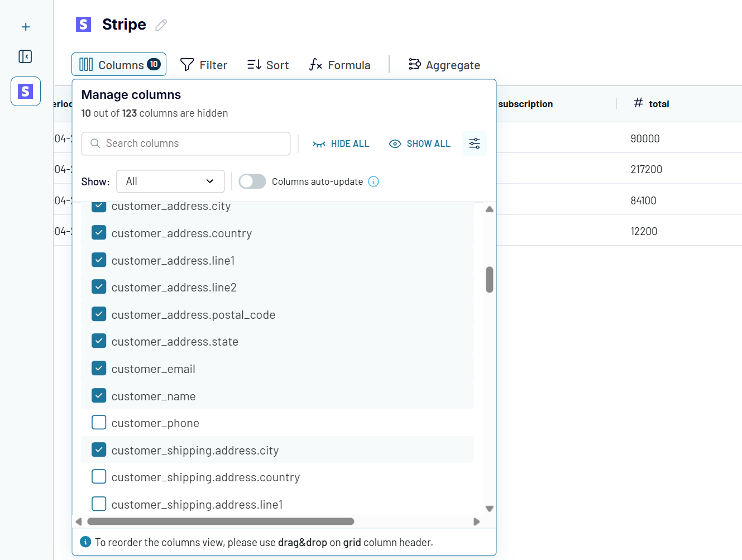Enable Columns auto-update switch
This screenshot has width=742, height=560.
252,181
